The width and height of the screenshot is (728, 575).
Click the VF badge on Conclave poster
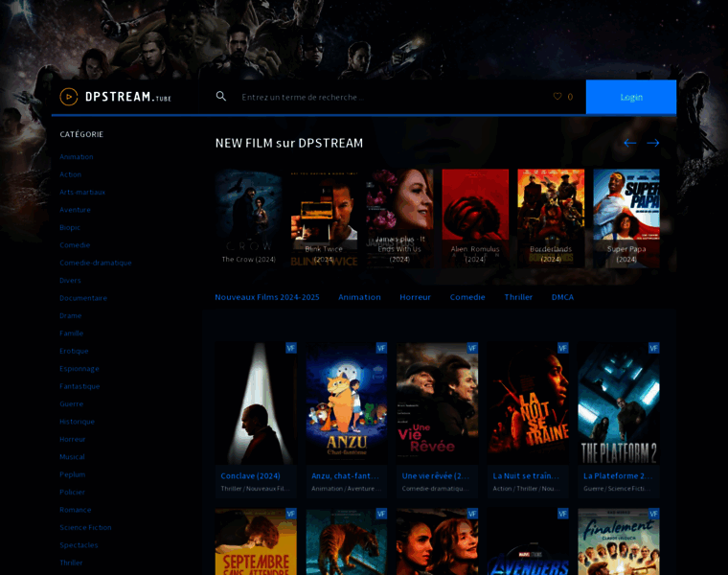coord(290,348)
